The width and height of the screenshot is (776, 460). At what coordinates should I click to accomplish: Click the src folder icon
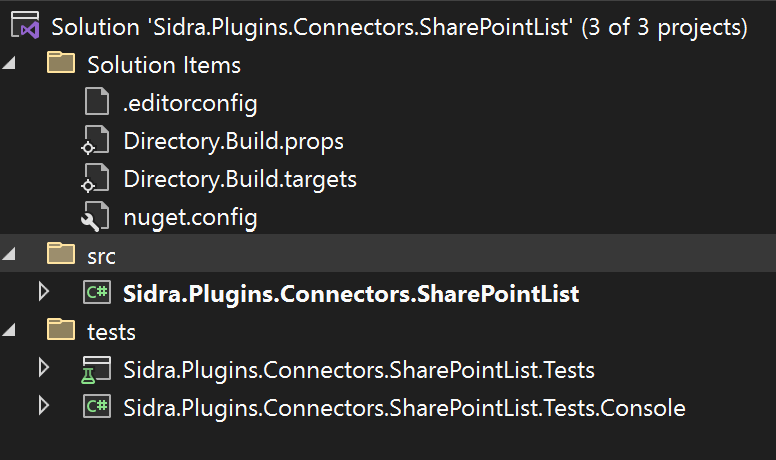pos(62,255)
